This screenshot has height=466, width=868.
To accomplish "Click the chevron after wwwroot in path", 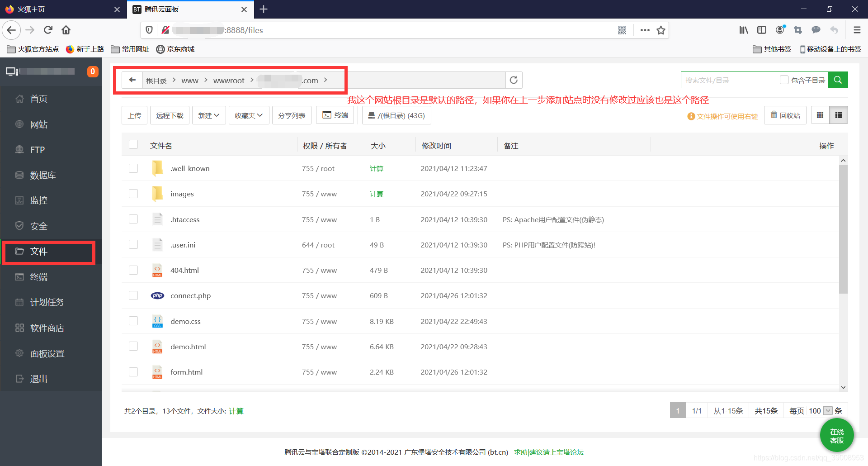I will [252, 80].
